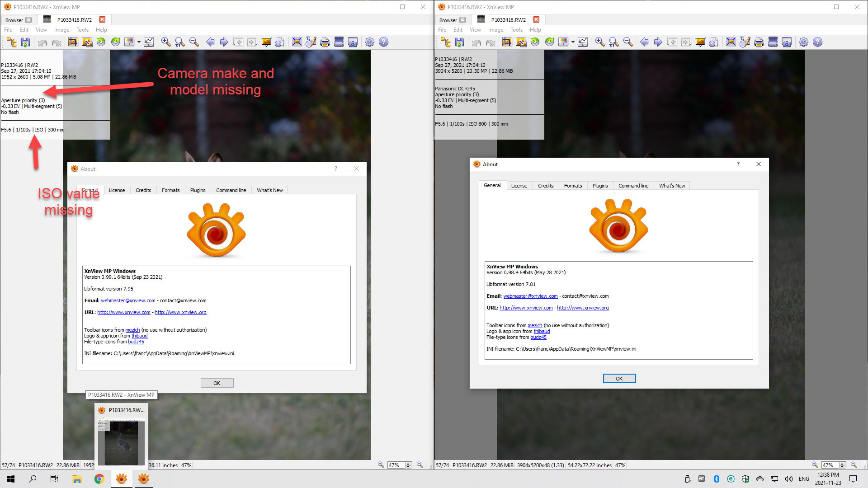
Task: Click crop tool icon in left window
Action: [x=73, y=42]
